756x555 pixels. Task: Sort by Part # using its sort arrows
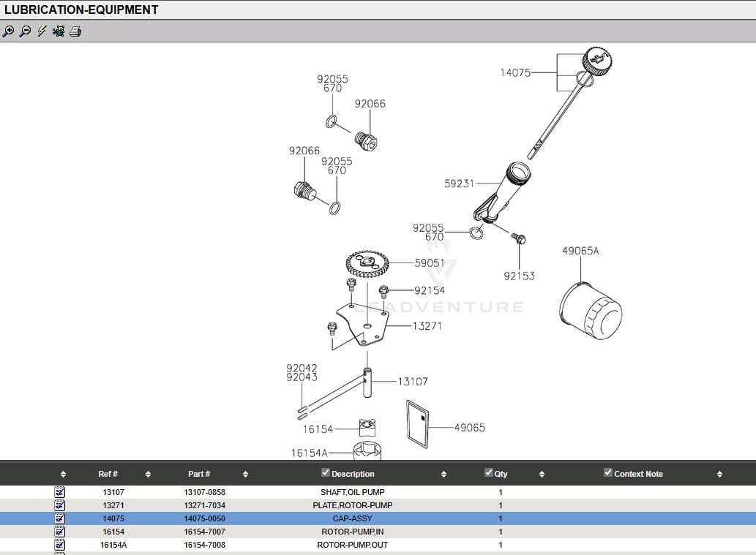(245, 475)
